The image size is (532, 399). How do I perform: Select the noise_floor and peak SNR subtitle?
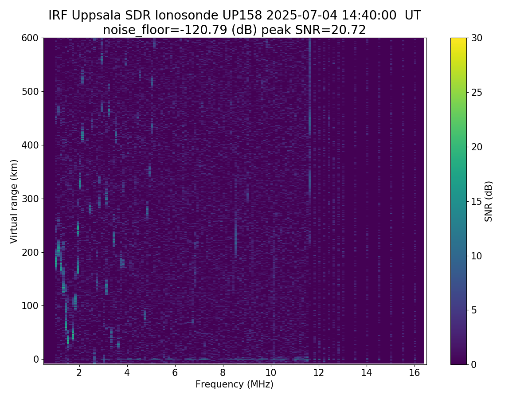pyautogui.click(x=235, y=30)
